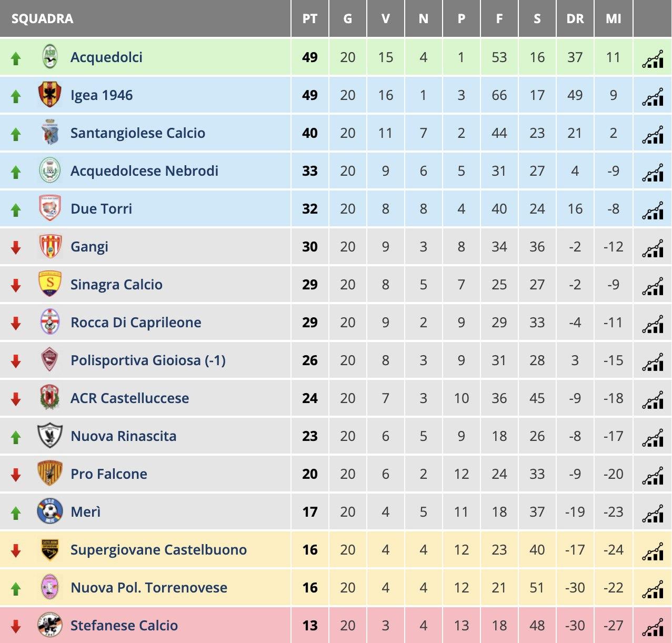672x643 pixels.
Task: Click Nuova Rinascita eagle crest
Action: click(x=50, y=436)
